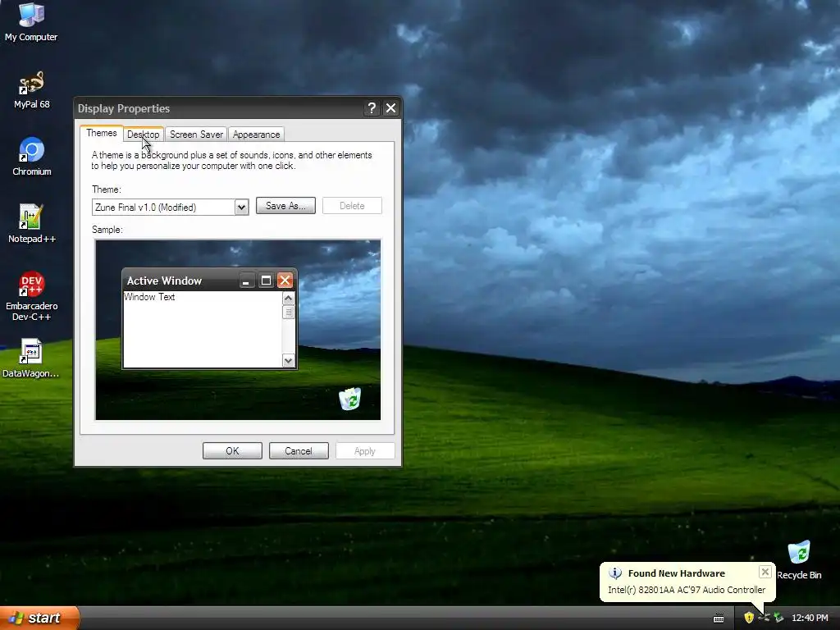
Task: Close the Found New Hardware balloon
Action: tap(765, 572)
